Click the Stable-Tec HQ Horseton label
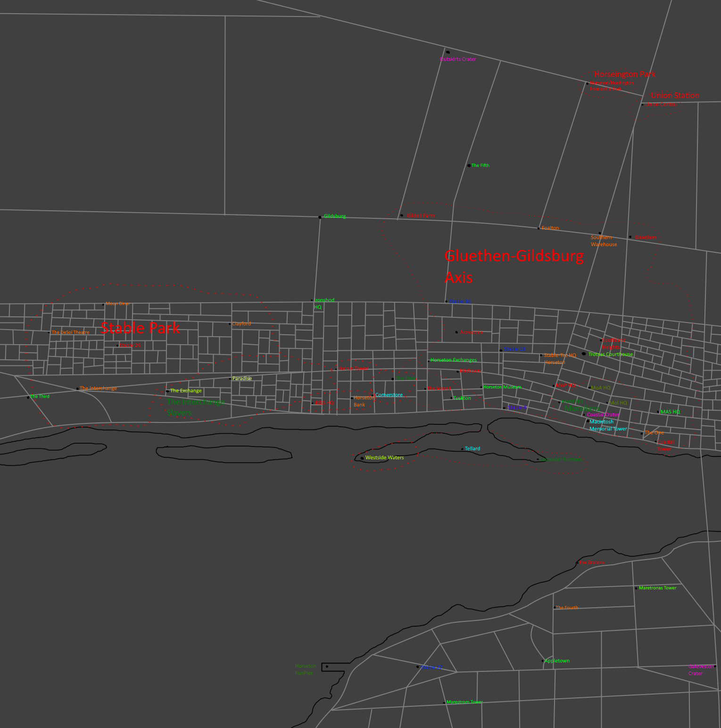Image resolution: width=721 pixels, height=728 pixels. point(560,359)
